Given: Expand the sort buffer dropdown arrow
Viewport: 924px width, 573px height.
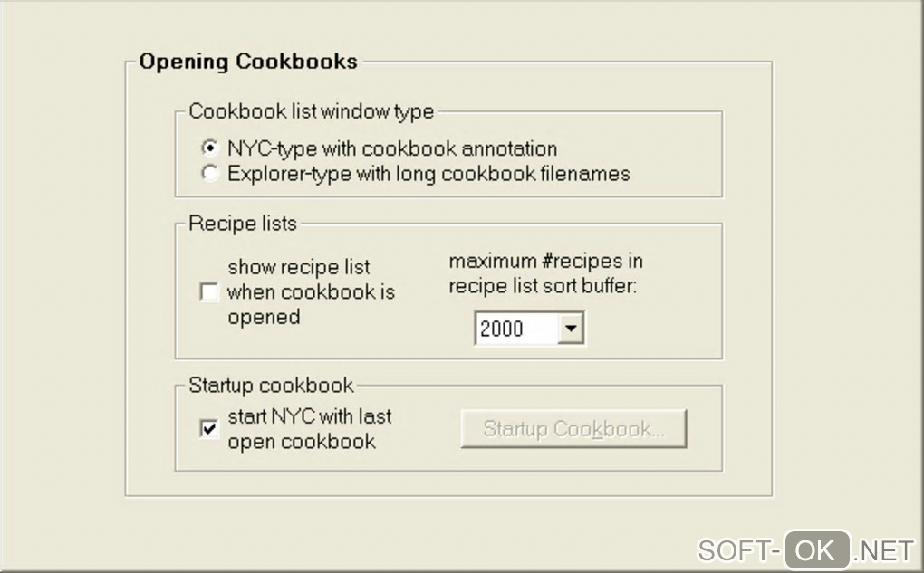Looking at the screenshot, I should pos(571,329).
